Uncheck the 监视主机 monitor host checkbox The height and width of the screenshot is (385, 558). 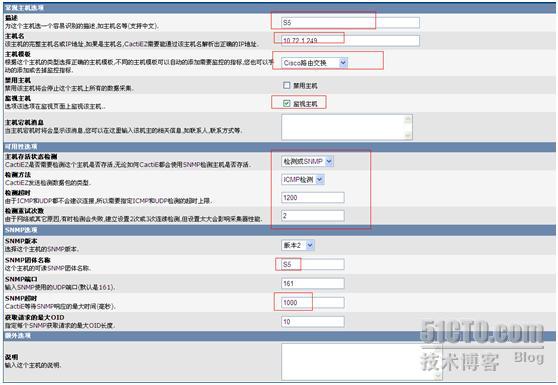[x=286, y=104]
